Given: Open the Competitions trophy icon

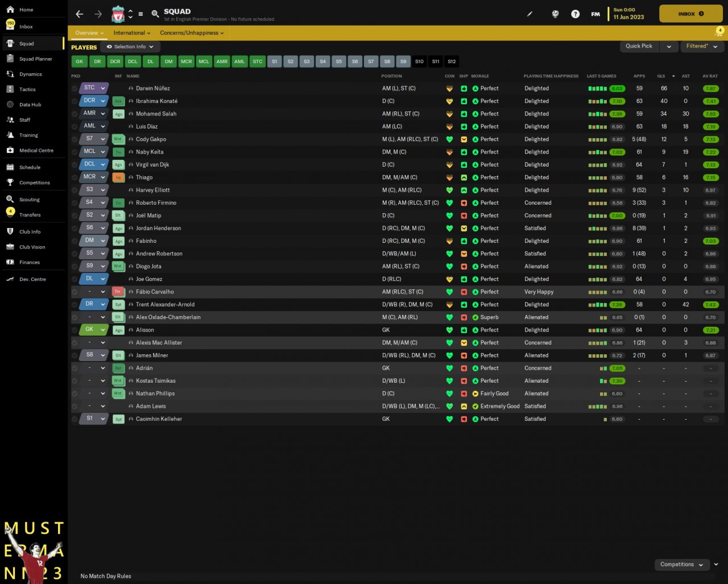Looking at the screenshot, I should pyautogui.click(x=10, y=183).
